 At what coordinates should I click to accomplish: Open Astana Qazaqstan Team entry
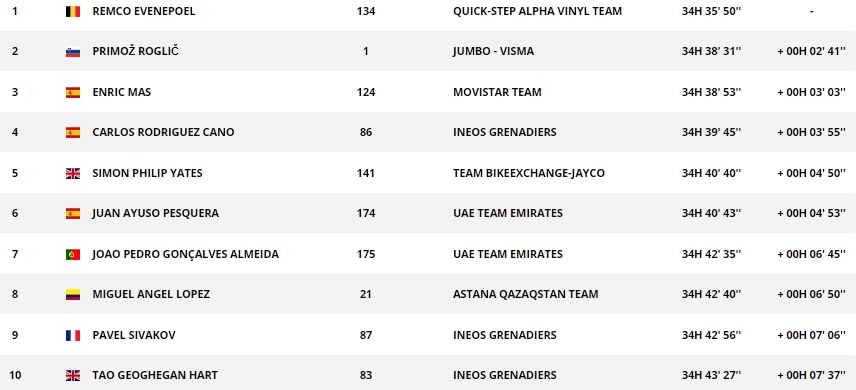pos(525,294)
